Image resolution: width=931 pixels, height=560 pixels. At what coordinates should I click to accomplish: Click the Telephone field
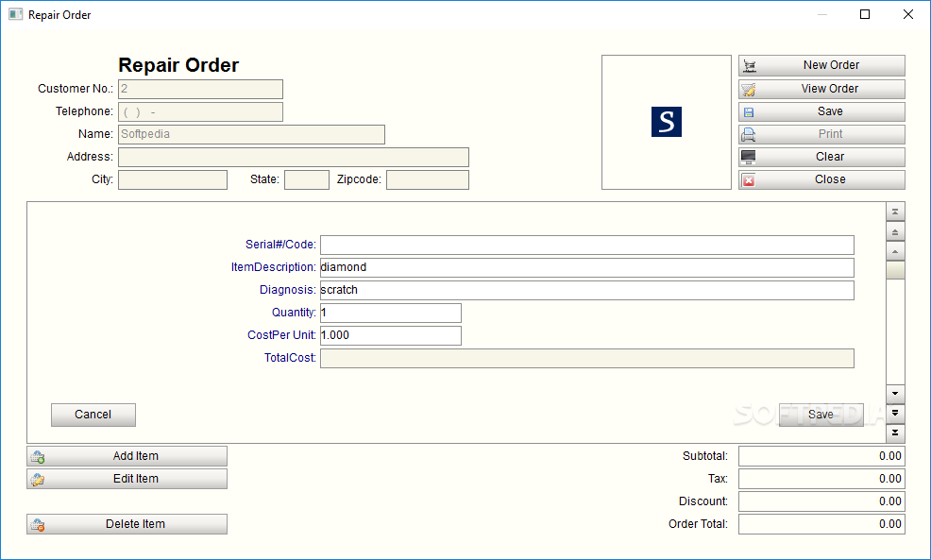point(201,111)
